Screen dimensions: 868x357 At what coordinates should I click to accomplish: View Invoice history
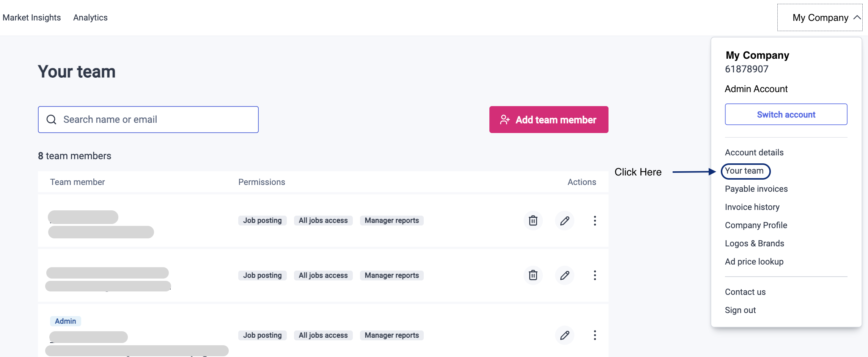pos(752,207)
